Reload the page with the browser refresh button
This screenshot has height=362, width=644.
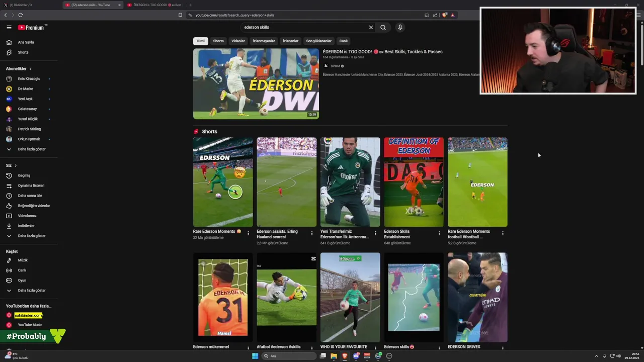tap(21, 15)
